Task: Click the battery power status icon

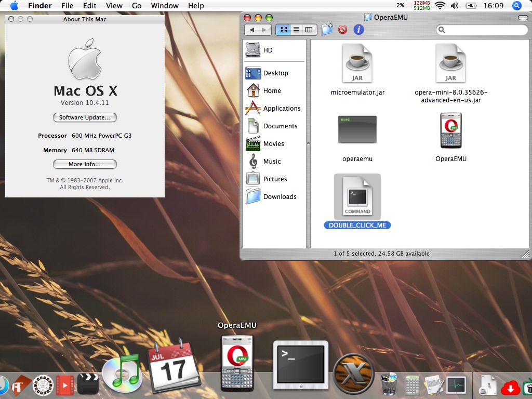Action: (471, 6)
